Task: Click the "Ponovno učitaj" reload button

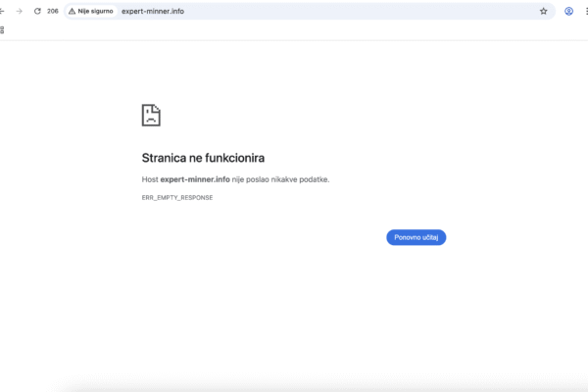Action: point(416,237)
